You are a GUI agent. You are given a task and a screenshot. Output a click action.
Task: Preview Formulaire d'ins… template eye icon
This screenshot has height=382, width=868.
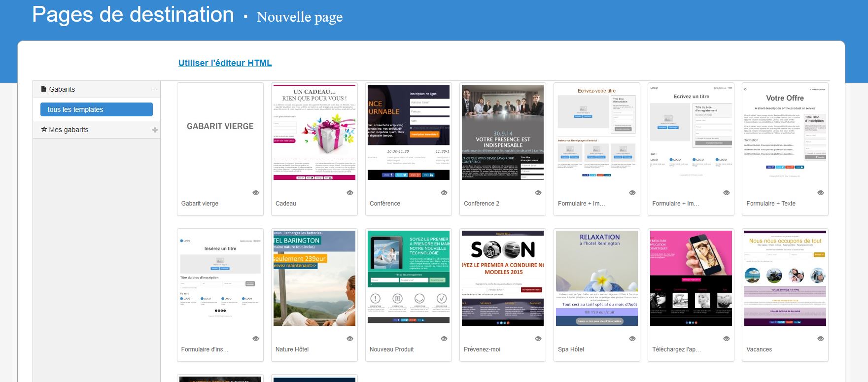(x=256, y=339)
